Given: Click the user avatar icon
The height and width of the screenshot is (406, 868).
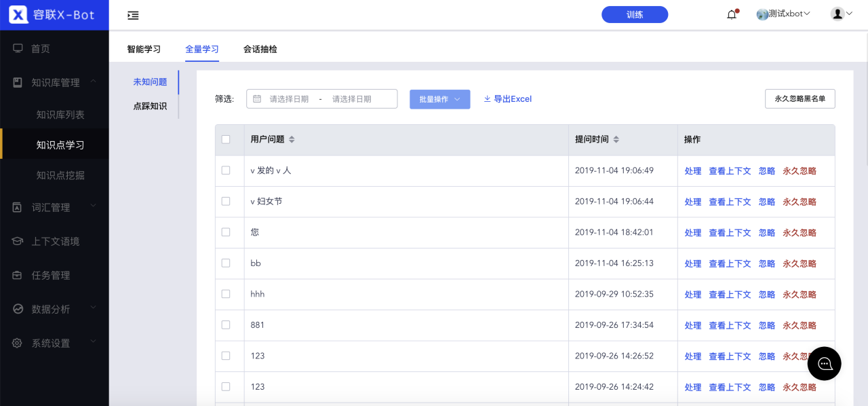Looking at the screenshot, I should point(837,14).
